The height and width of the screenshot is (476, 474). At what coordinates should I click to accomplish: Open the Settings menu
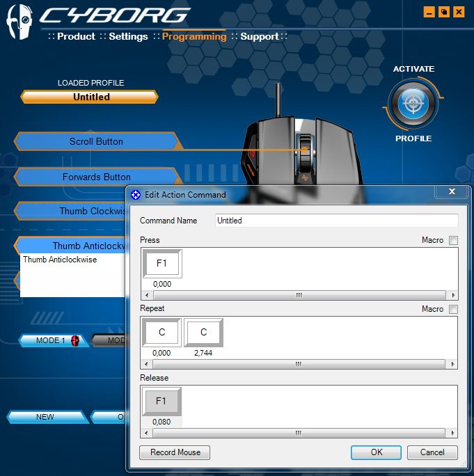(x=128, y=36)
